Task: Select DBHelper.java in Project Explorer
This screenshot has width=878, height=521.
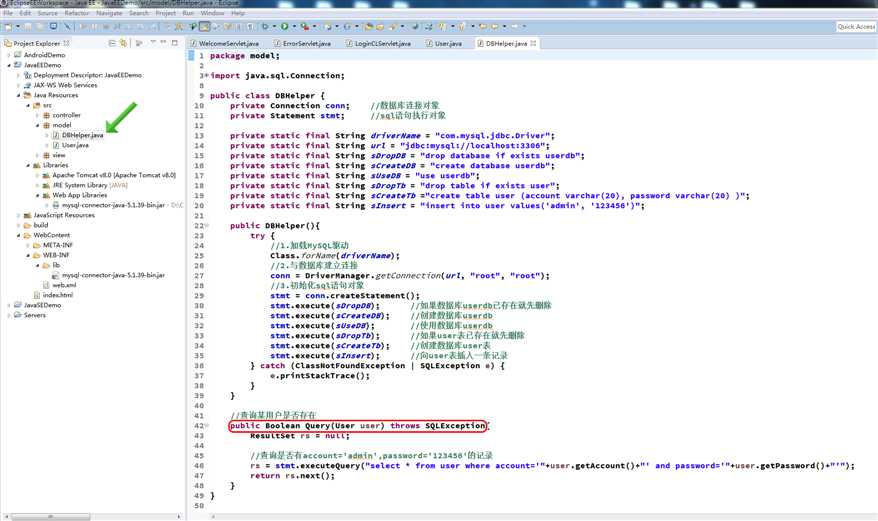Action: coord(82,135)
